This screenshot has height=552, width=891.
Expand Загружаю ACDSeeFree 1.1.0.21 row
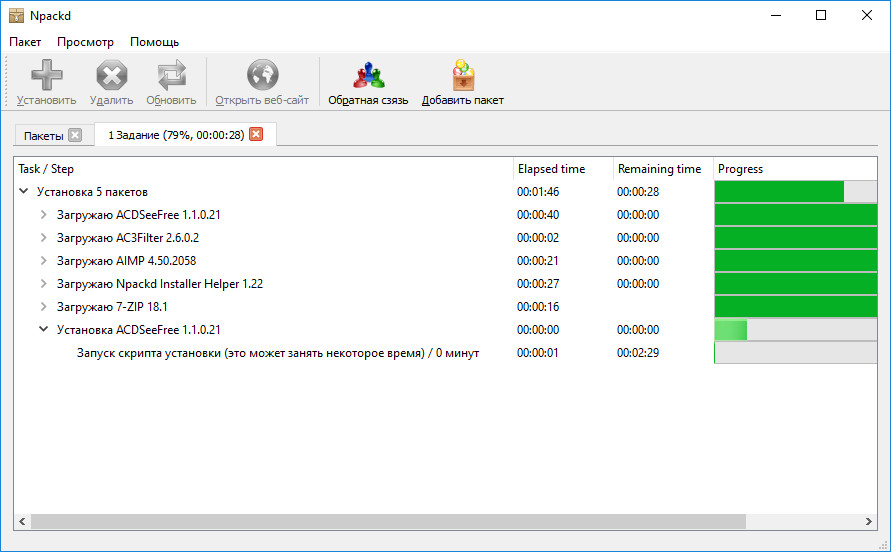click(x=43, y=215)
